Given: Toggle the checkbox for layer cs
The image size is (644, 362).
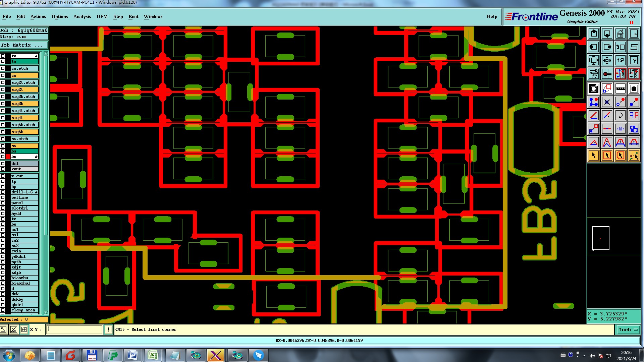Looking at the screenshot, I should point(3,75).
